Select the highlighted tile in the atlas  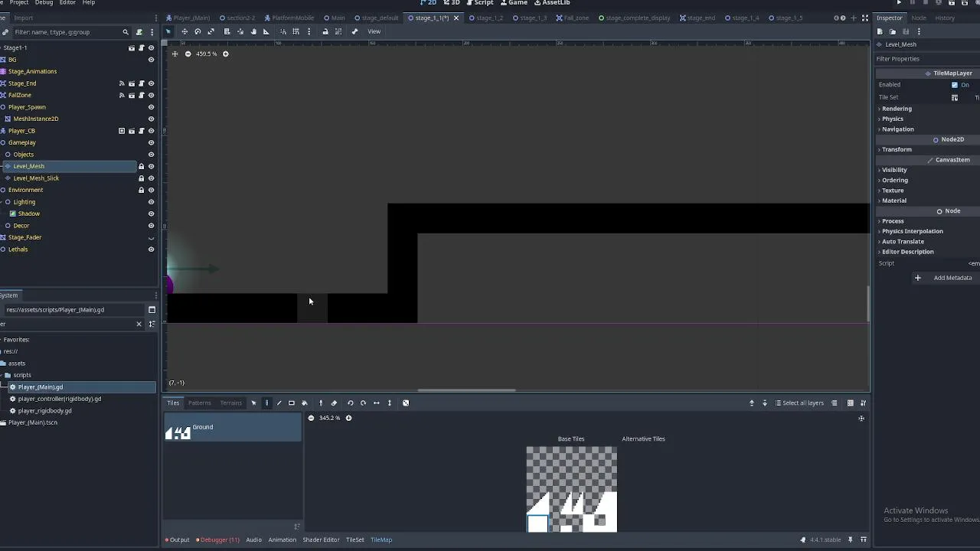click(537, 523)
